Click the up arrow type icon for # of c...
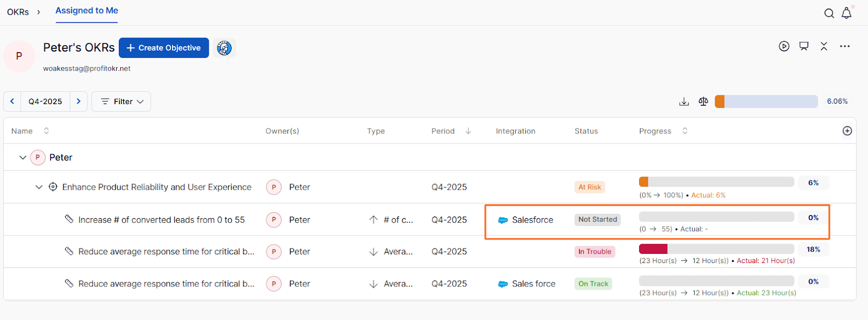This screenshot has width=868, height=320. (373, 220)
